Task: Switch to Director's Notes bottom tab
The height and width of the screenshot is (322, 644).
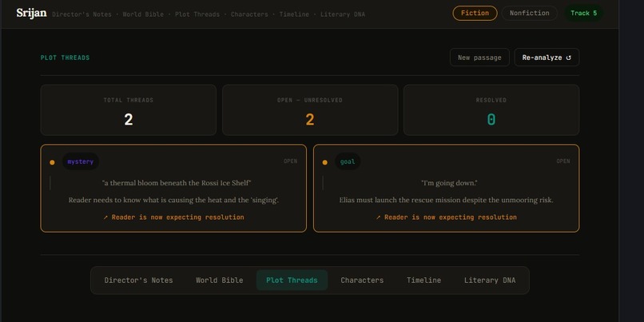Action: point(138,280)
